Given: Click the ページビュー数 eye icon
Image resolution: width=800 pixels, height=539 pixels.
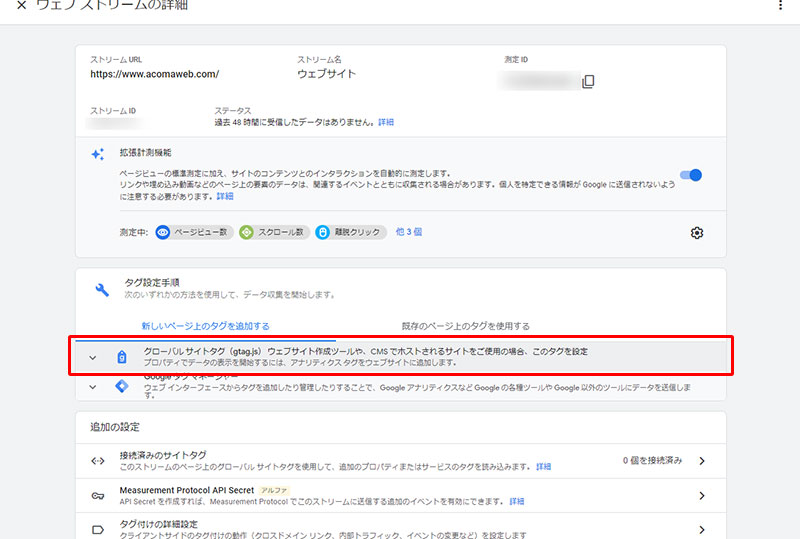Looking at the screenshot, I should 163,232.
